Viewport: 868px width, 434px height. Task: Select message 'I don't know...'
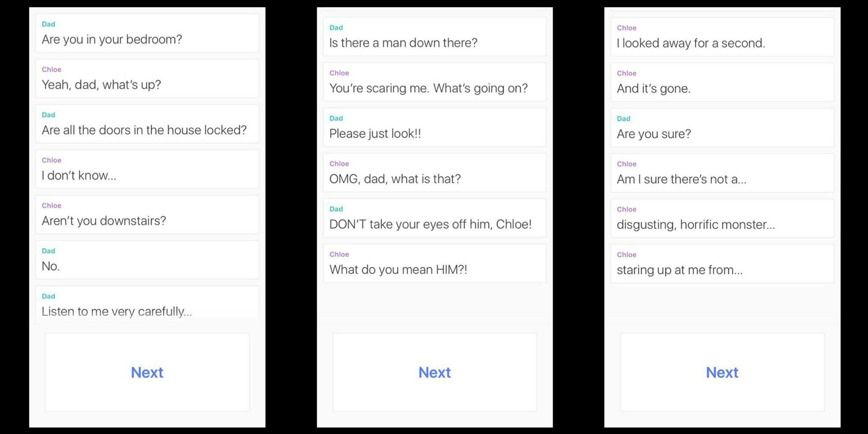click(147, 169)
